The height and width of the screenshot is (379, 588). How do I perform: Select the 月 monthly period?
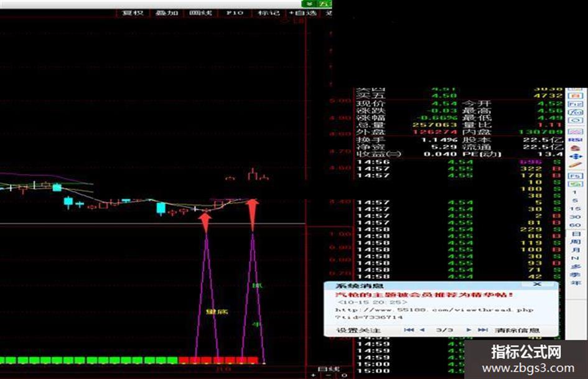pos(576,250)
